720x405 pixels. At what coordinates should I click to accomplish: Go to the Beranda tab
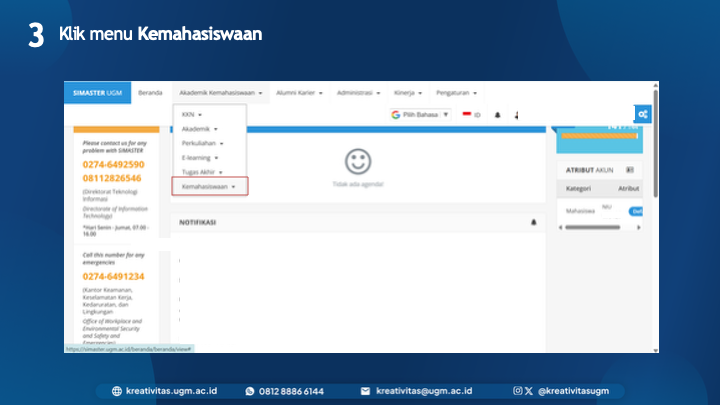150,92
